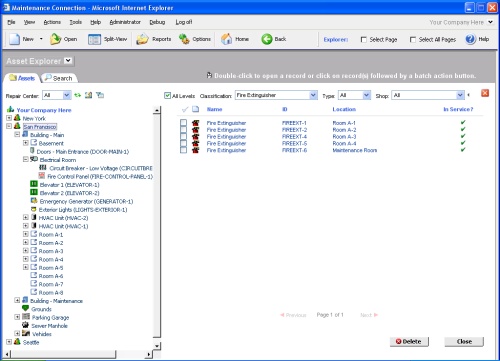Image resolution: width=500 pixels, height=361 pixels.
Task: Open the File menu
Action: (11, 22)
